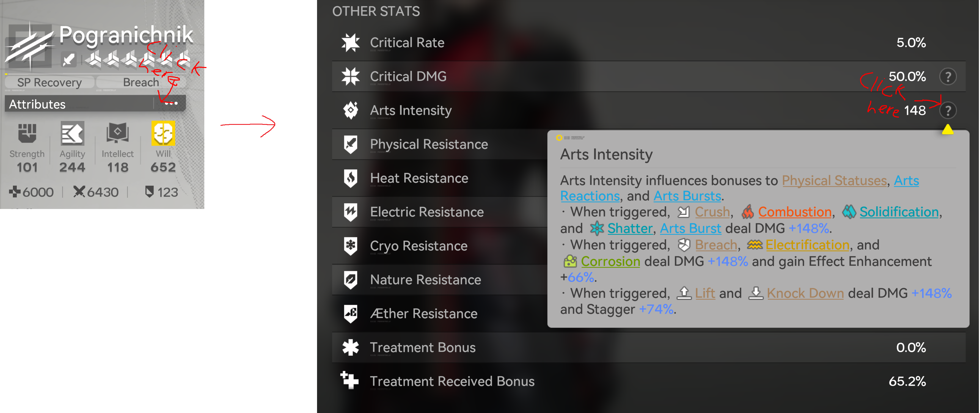The width and height of the screenshot is (980, 413).
Task: Select the Will attribute icon
Action: click(163, 133)
